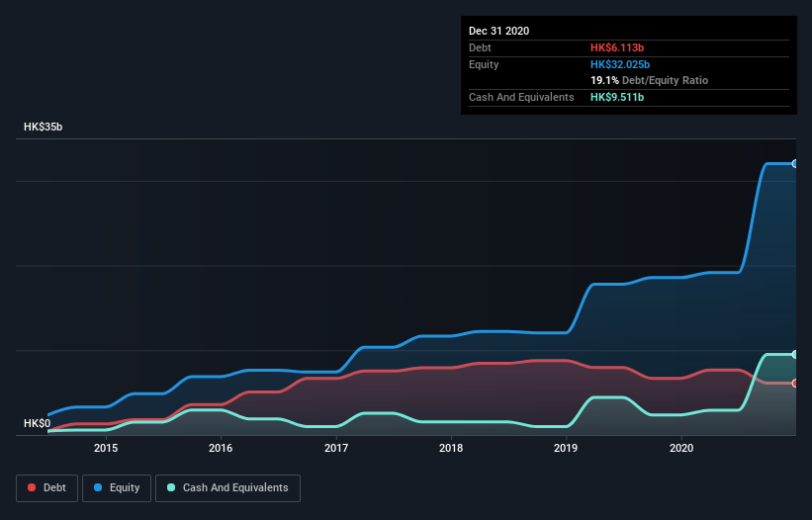Screen dimensions: 812x520
Task: Click the blue Equity legend dot
Action: 98,487
